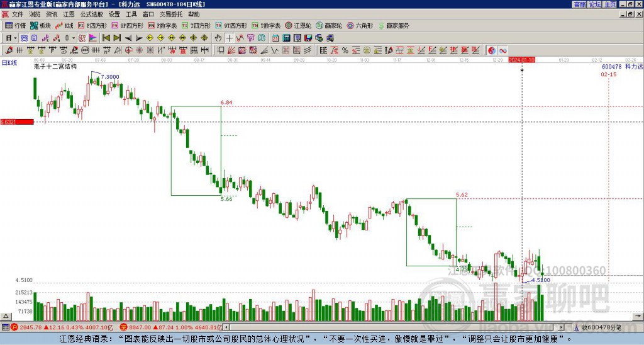Viewport: 644px width, 345px height.
Task: Click the 论坛 forum button
Action: [595, 4]
